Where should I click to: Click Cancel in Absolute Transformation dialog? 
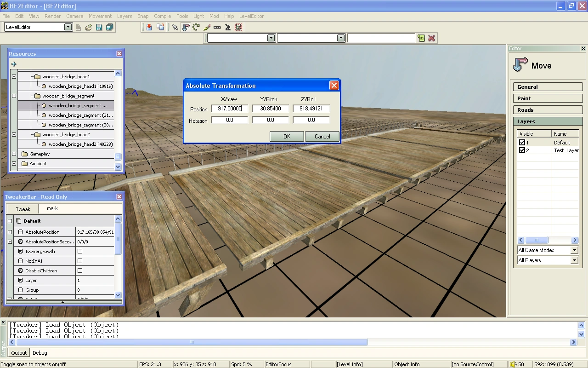click(x=322, y=137)
